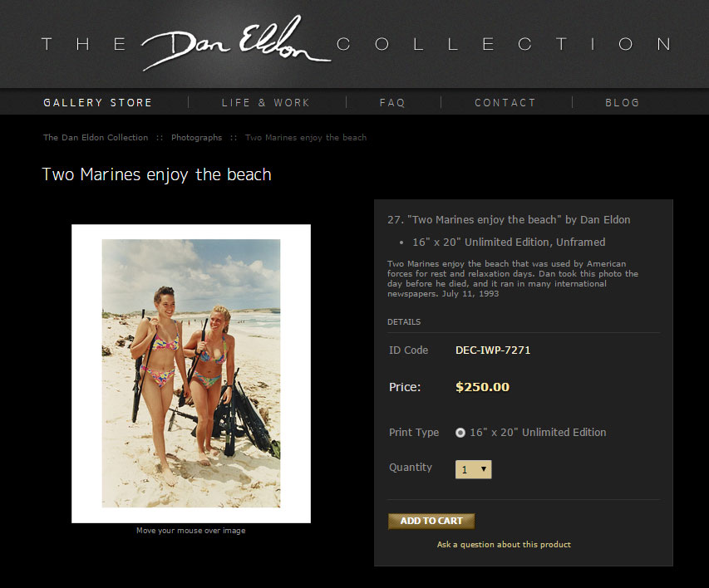The image size is (709, 588).
Task: Click the product photo thumbnail
Action: click(191, 374)
